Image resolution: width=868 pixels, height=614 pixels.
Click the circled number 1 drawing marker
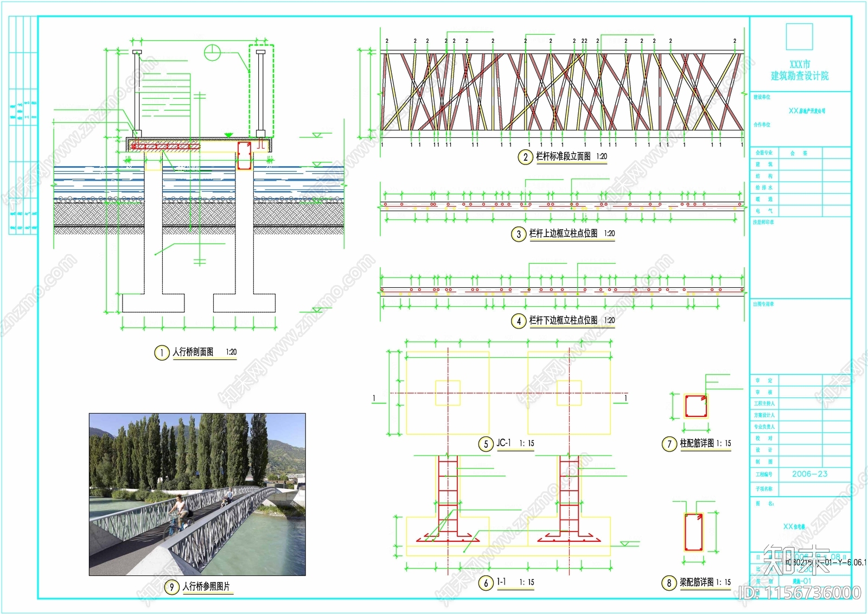click(x=162, y=353)
